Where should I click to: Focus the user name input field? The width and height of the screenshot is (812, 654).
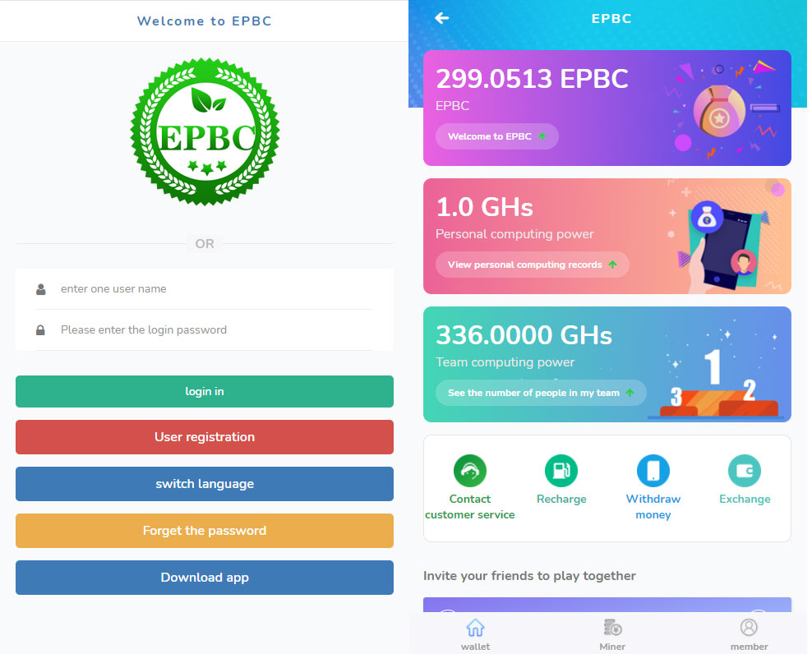tap(214, 289)
